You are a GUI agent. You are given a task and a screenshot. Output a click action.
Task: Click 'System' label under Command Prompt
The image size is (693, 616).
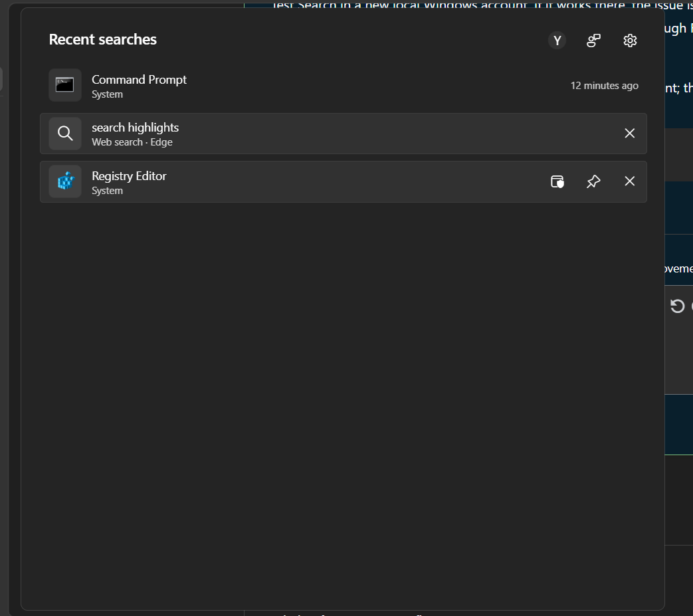click(108, 94)
